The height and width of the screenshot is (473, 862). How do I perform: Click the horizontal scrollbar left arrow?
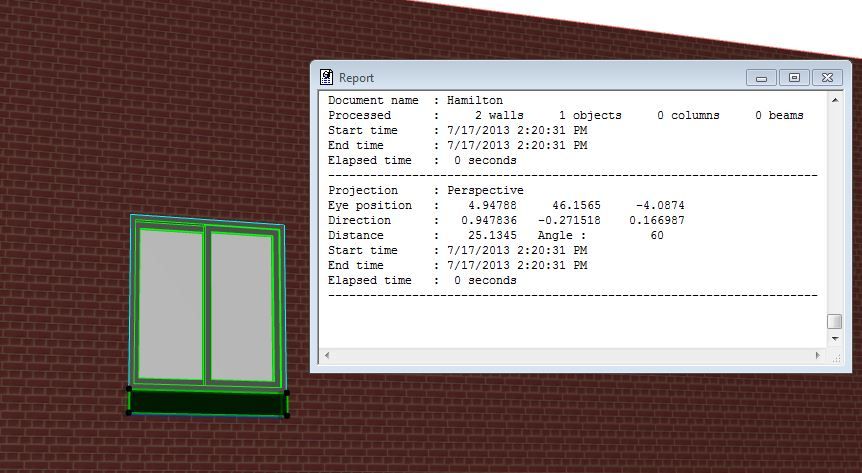327,355
